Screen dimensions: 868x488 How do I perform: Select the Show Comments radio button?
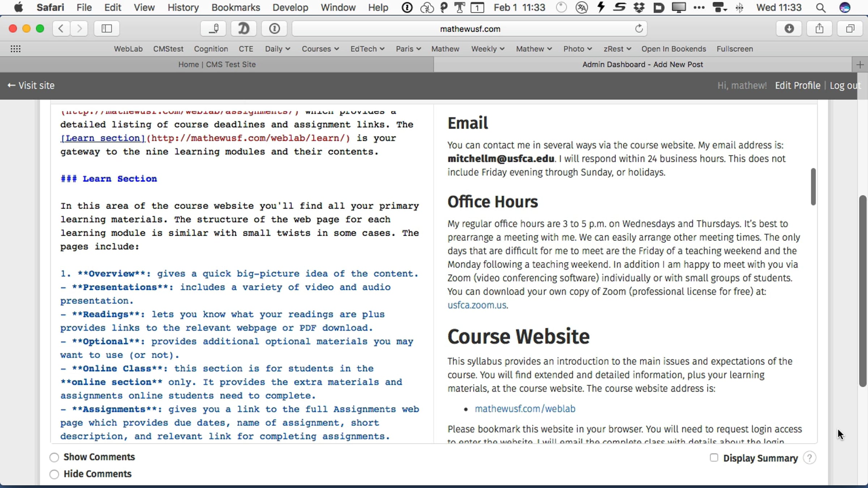point(54,457)
